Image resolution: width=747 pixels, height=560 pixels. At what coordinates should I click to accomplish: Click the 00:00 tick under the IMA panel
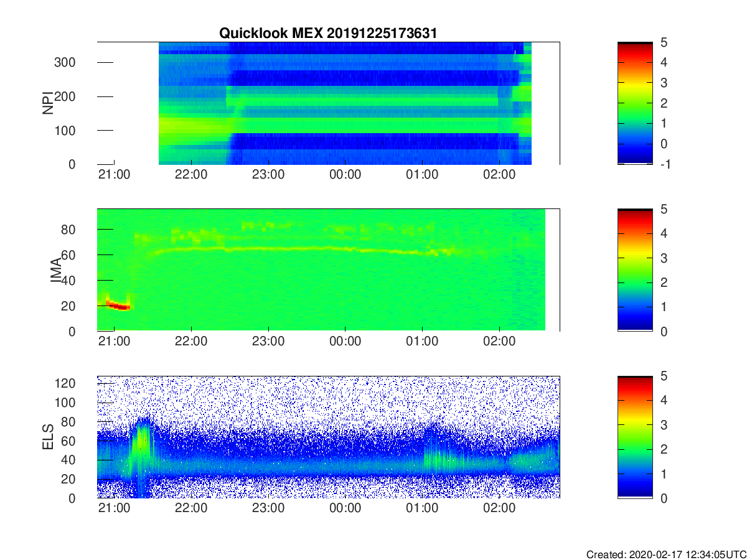(345, 341)
